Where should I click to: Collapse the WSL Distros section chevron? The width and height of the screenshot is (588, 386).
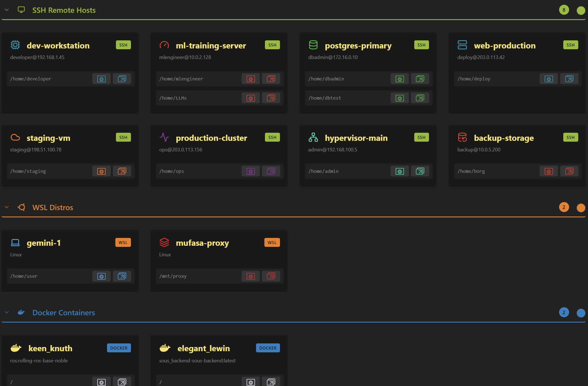tap(7, 207)
